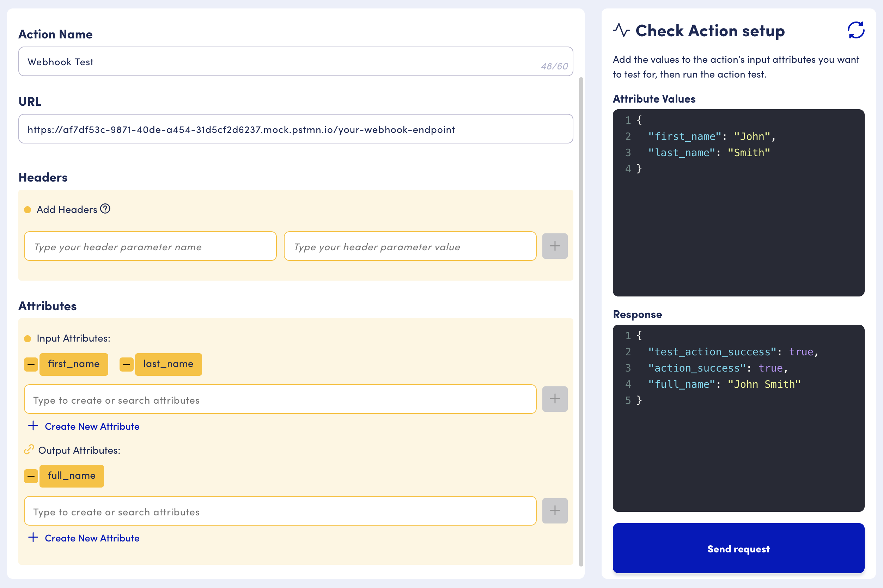The height and width of the screenshot is (588, 883).
Task: Click the Action Name field containing Webhook Test
Action: pos(278,62)
